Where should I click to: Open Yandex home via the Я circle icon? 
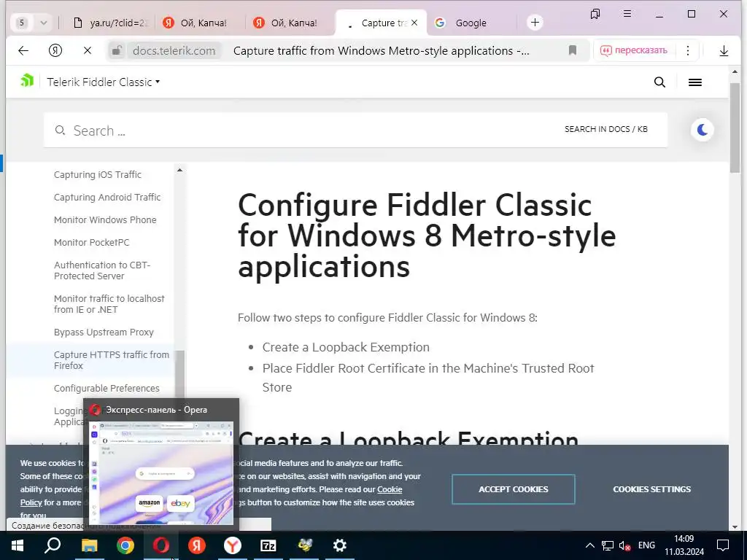[55, 50]
